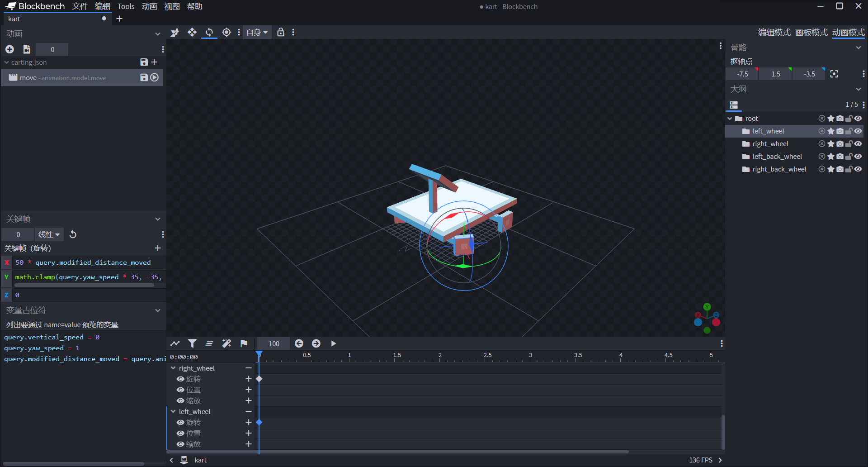Collapse the root group in outliner
868x467 pixels.
pyautogui.click(x=730, y=119)
